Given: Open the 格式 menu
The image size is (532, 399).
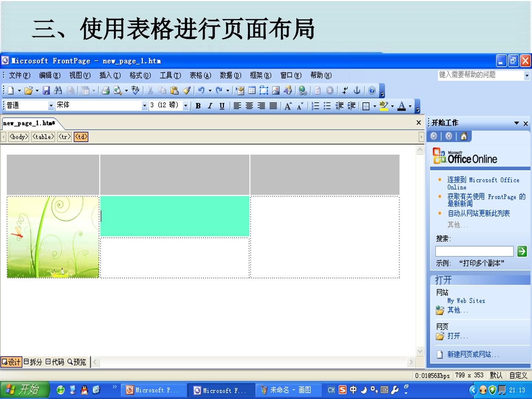Looking at the screenshot, I should coord(140,75).
